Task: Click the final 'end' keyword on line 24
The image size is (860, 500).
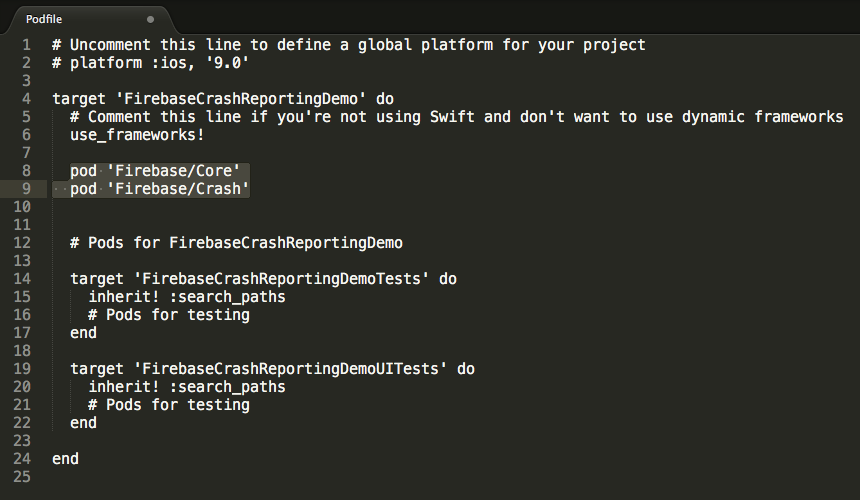Action: point(65,459)
